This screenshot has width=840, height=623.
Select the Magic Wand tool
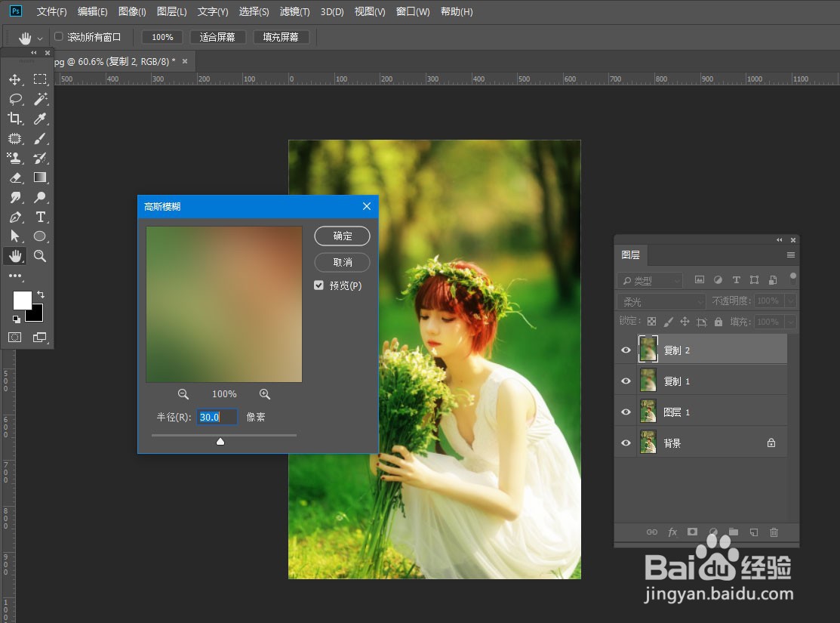(x=40, y=99)
